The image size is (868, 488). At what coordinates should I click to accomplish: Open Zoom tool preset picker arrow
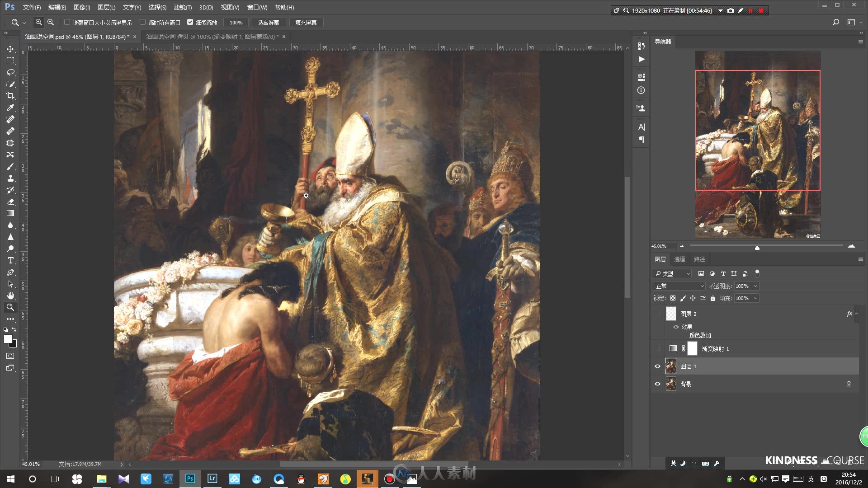point(24,23)
